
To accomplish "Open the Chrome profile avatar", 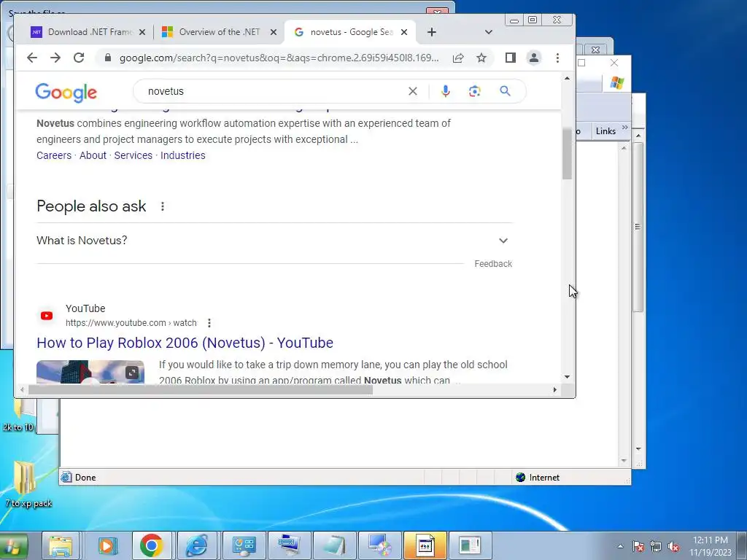I will pyautogui.click(x=533, y=58).
